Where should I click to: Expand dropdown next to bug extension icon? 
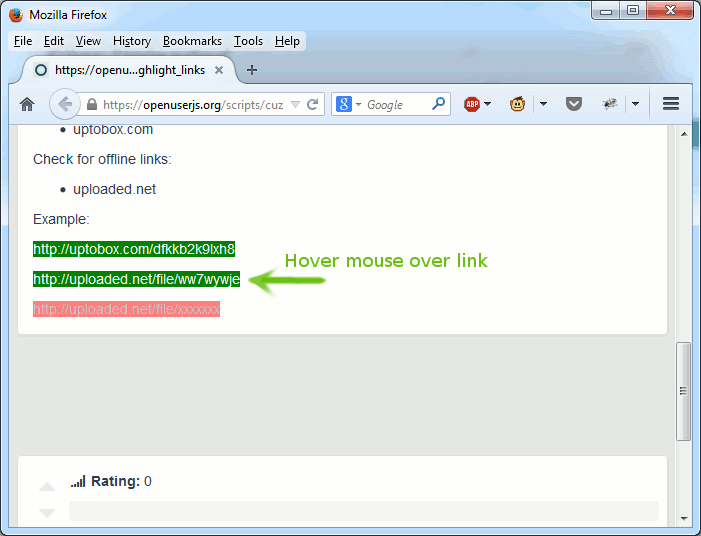635,104
